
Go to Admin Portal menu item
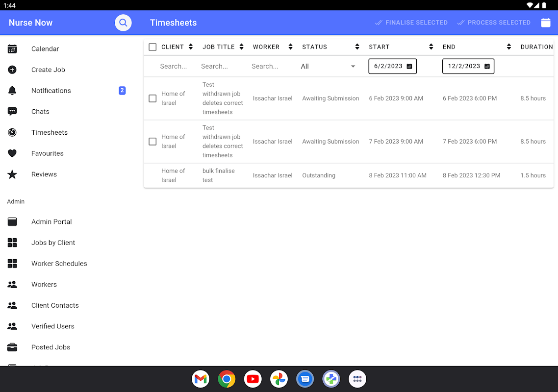pos(51,222)
